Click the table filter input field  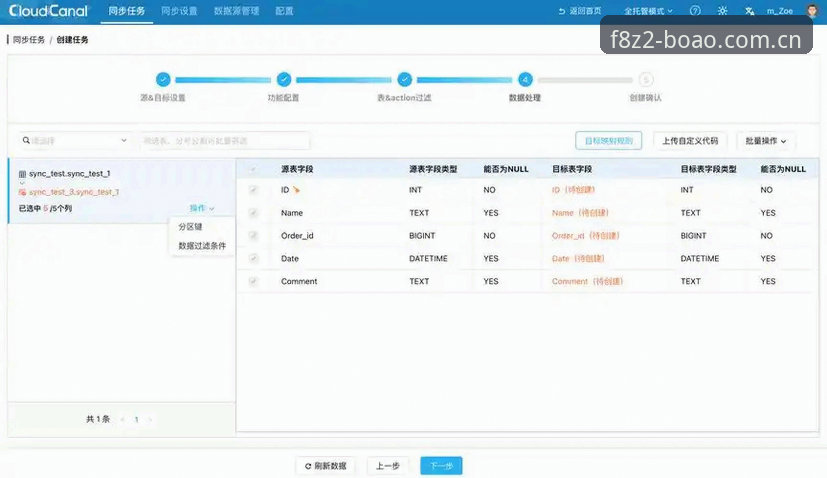(x=225, y=141)
